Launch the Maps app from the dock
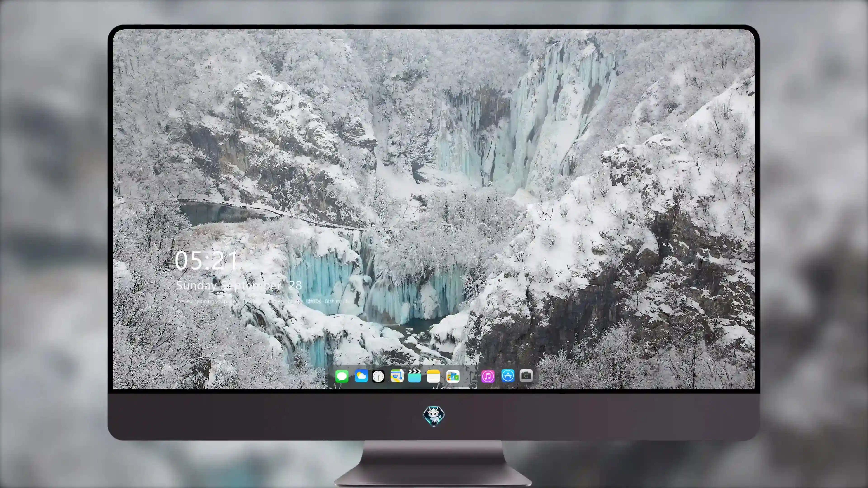Image resolution: width=868 pixels, height=488 pixels. click(x=397, y=376)
